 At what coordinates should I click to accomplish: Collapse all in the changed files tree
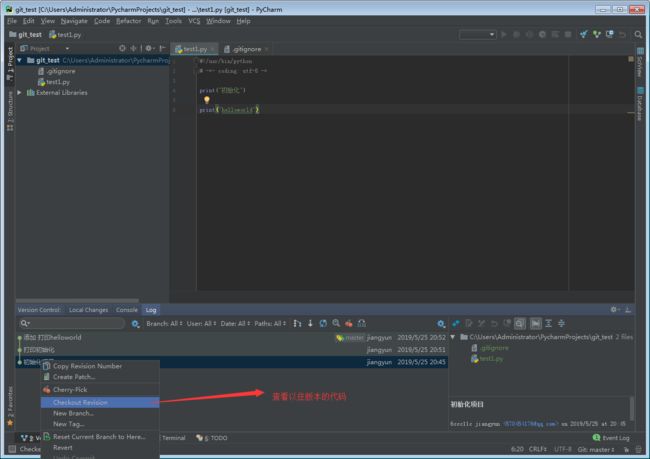point(561,323)
